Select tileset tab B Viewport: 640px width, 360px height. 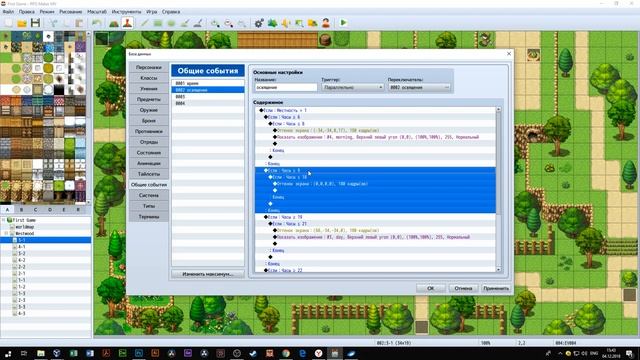(21, 209)
